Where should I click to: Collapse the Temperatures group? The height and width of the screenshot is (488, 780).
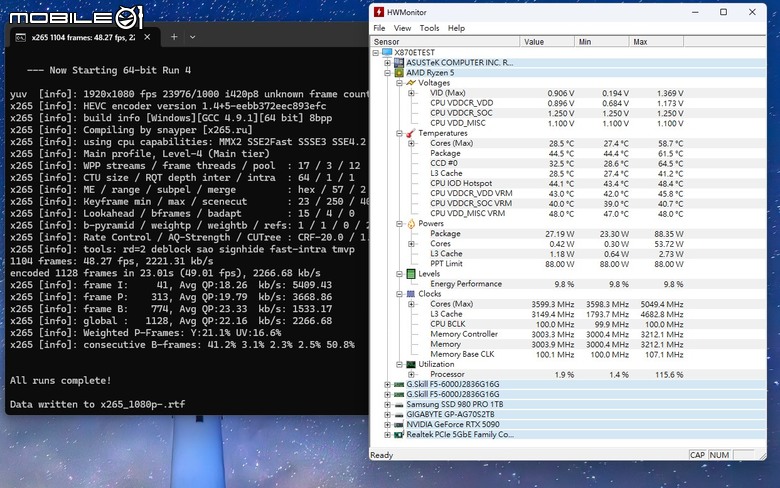click(399, 133)
